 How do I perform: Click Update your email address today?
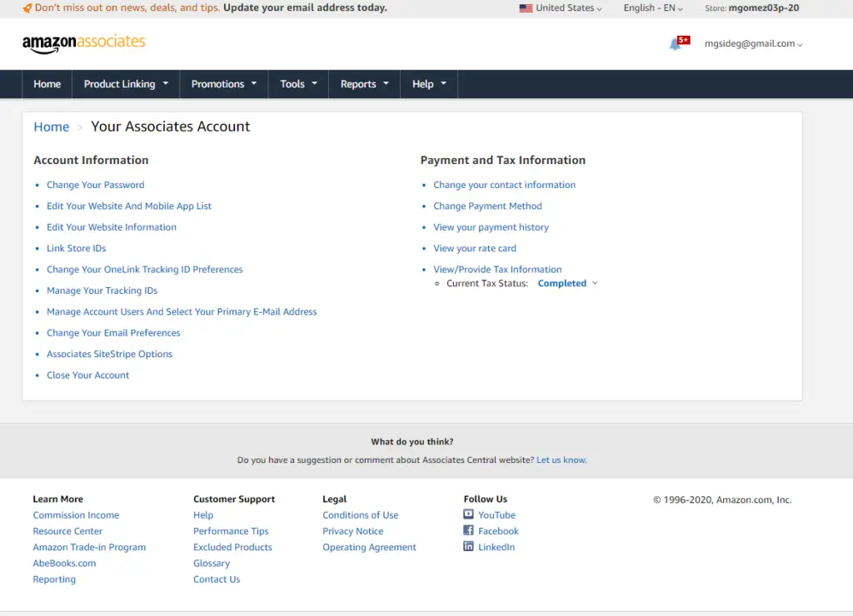coord(305,8)
